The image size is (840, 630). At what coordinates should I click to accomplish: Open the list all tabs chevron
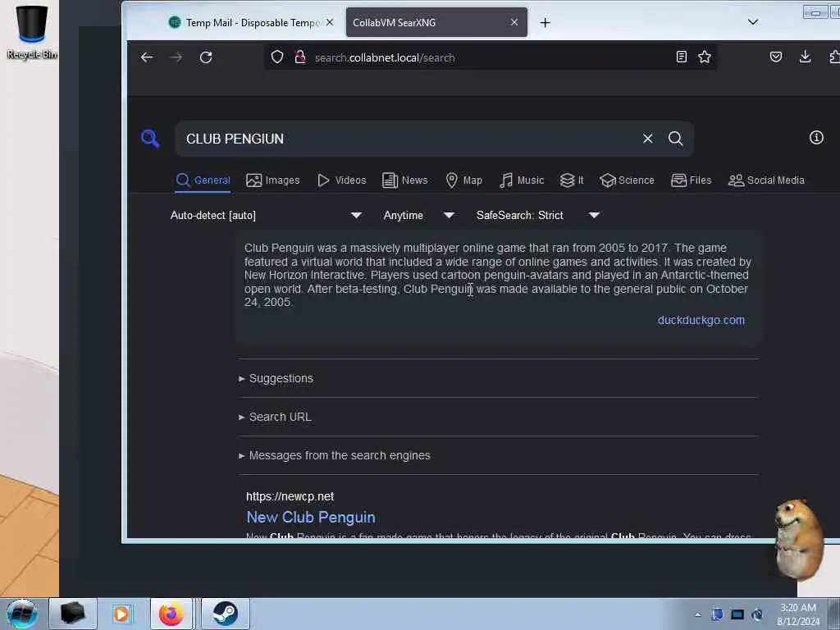753,22
